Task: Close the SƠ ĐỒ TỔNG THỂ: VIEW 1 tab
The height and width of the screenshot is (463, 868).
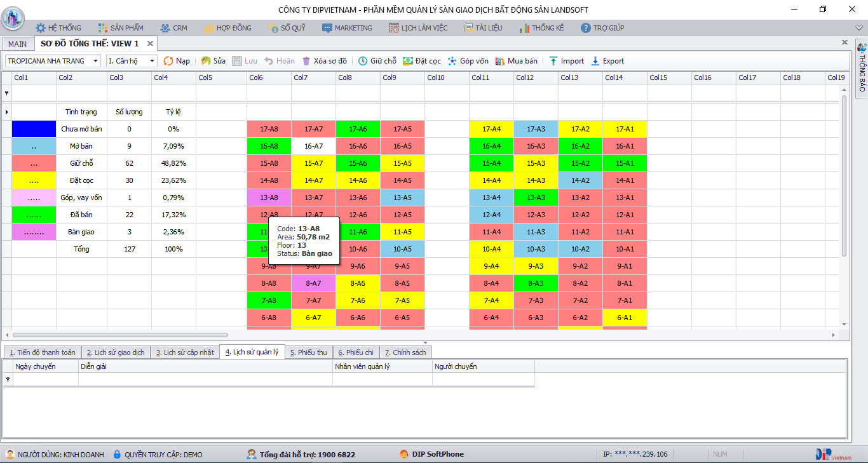Action: coord(150,43)
